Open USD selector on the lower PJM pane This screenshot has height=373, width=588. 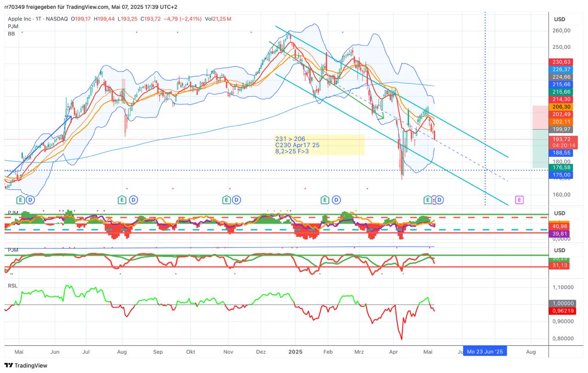coord(559,250)
